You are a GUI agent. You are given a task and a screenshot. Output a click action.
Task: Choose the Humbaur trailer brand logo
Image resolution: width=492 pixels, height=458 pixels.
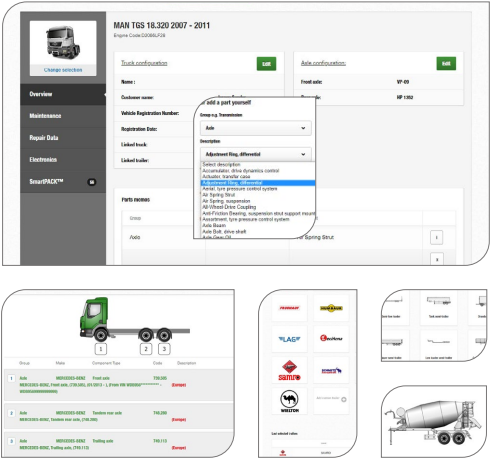click(x=331, y=308)
